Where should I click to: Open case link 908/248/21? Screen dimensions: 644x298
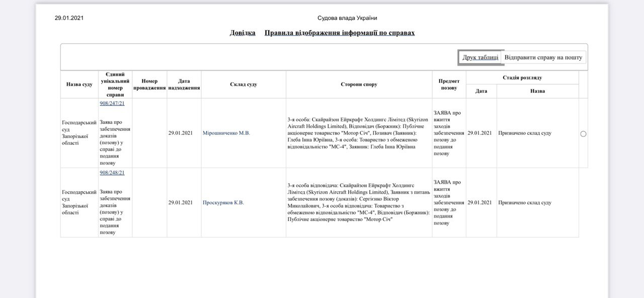112,172
